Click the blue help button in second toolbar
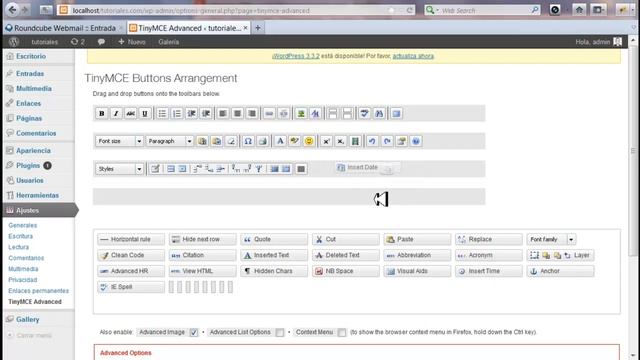This screenshot has height=360, width=640. tap(416, 141)
